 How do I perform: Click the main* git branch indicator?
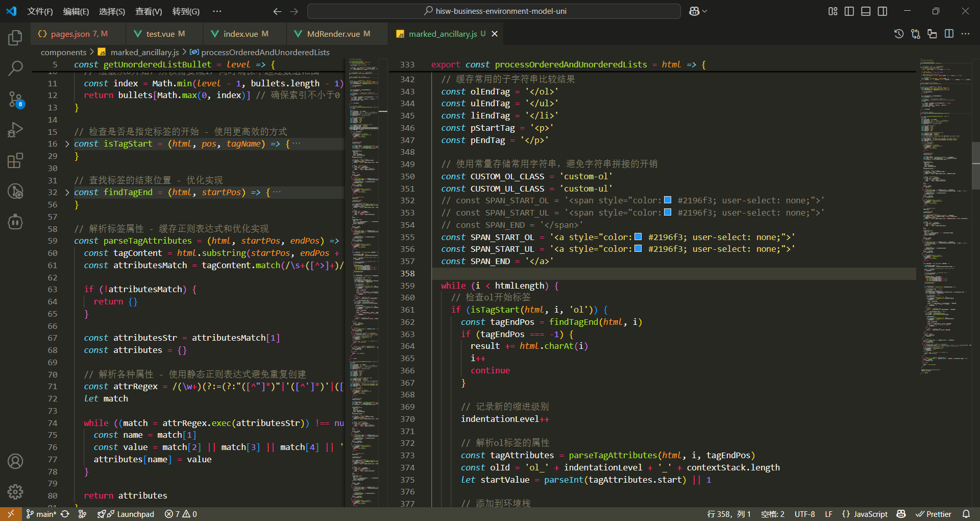[41, 514]
